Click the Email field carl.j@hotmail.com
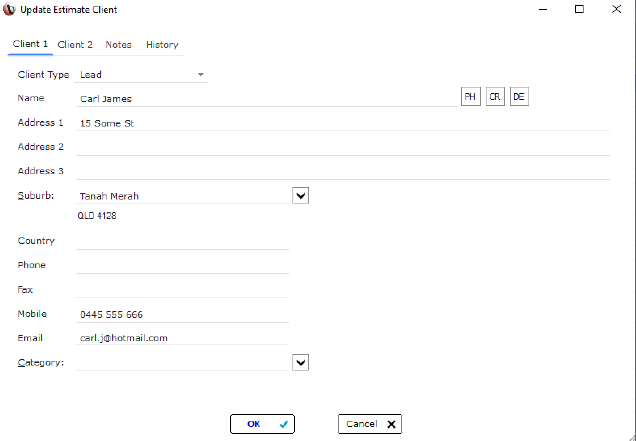The height and width of the screenshot is (441, 636). click(x=183, y=338)
